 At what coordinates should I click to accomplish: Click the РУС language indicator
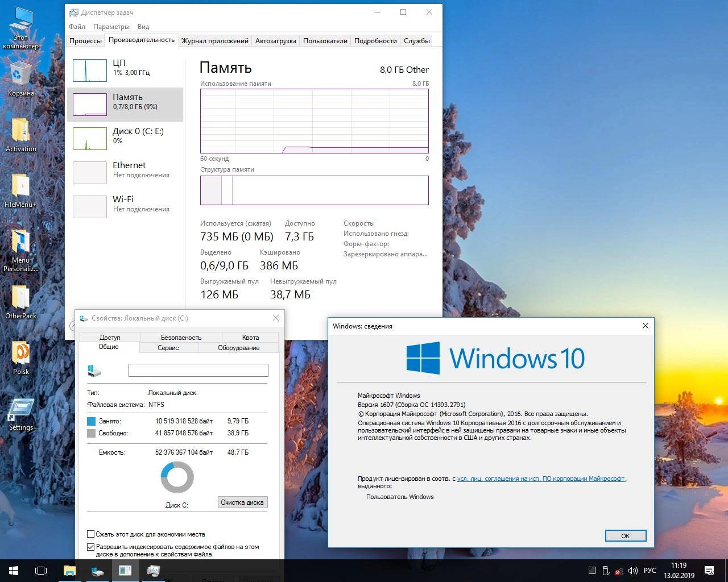pyautogui.click(x=650, y=571)
